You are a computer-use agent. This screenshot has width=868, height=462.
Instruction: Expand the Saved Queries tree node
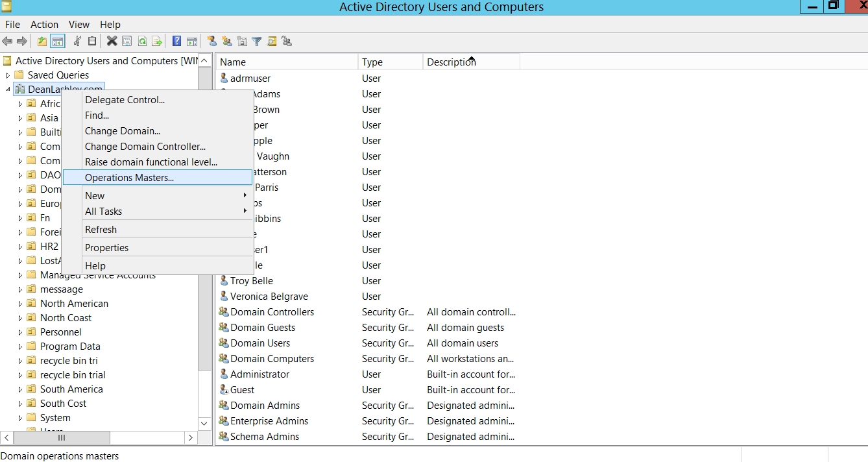8,75
